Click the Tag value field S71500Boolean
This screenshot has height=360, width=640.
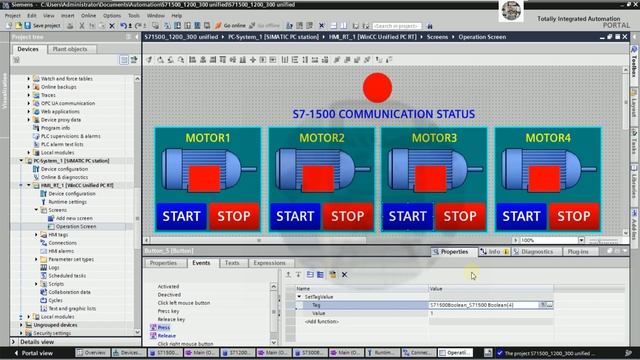click(484, 305)
